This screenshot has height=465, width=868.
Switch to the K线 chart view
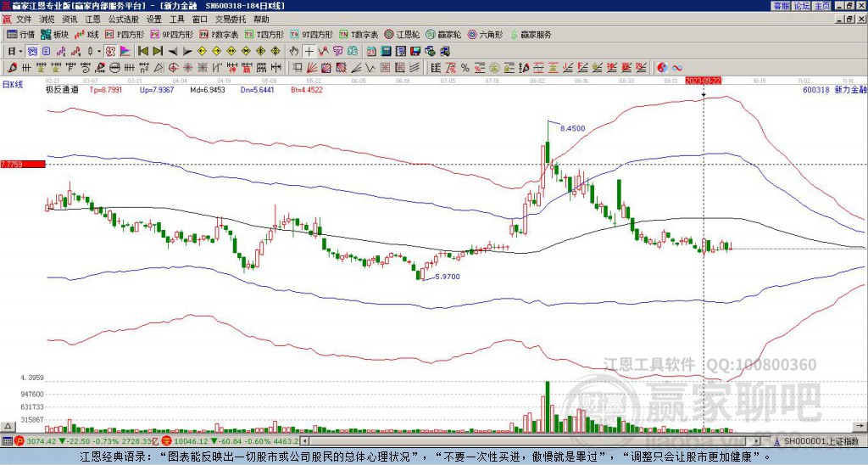(86, 34)
